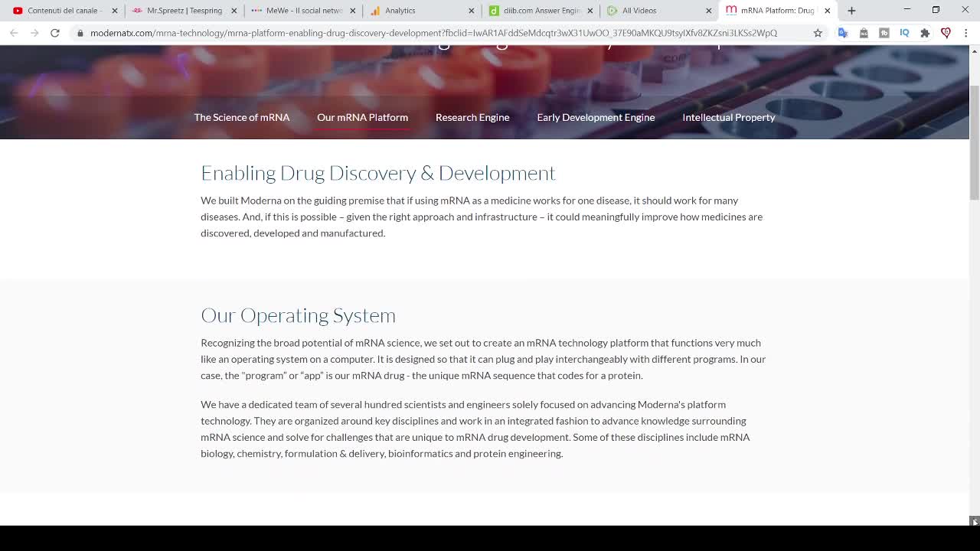Viewport: 980px width, 551px height.
Task: Open a new browser tab
Action: [x=851, y=11]
